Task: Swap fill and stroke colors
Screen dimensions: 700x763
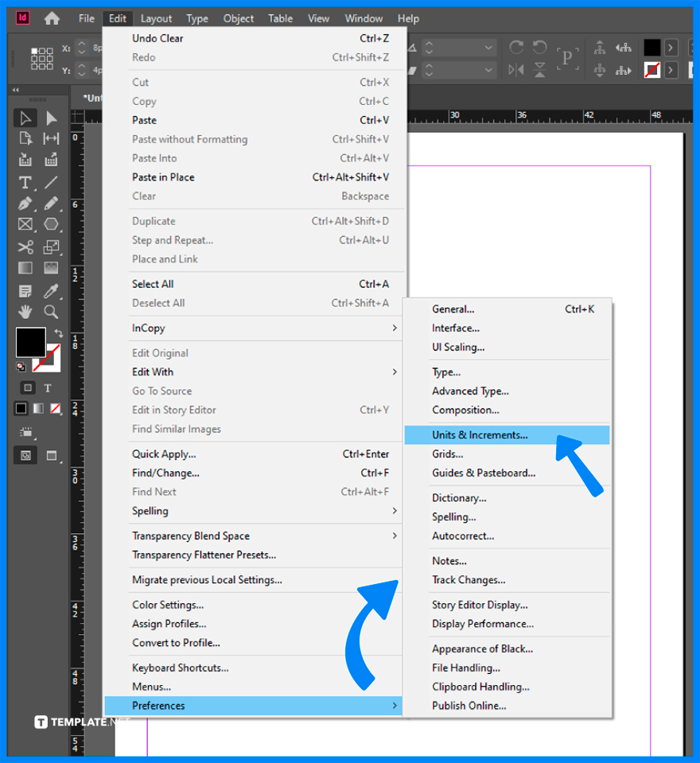Action: (58, 332)
